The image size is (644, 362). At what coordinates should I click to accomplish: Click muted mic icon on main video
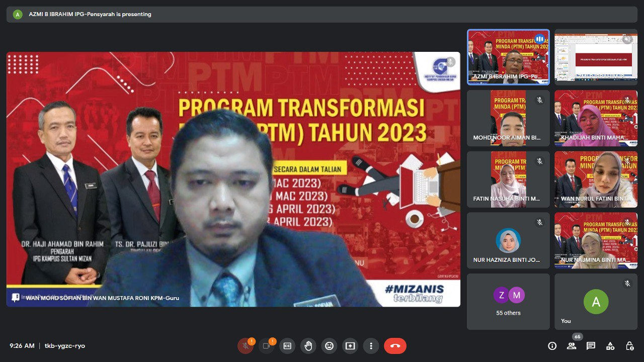pos(449,62)
